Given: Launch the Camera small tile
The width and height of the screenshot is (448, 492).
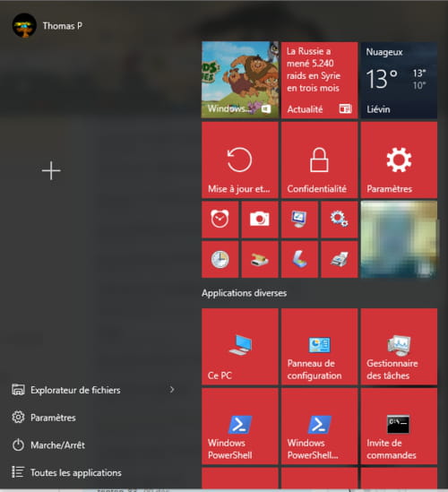Looking at the screenshot, I should tap(260, 220).
